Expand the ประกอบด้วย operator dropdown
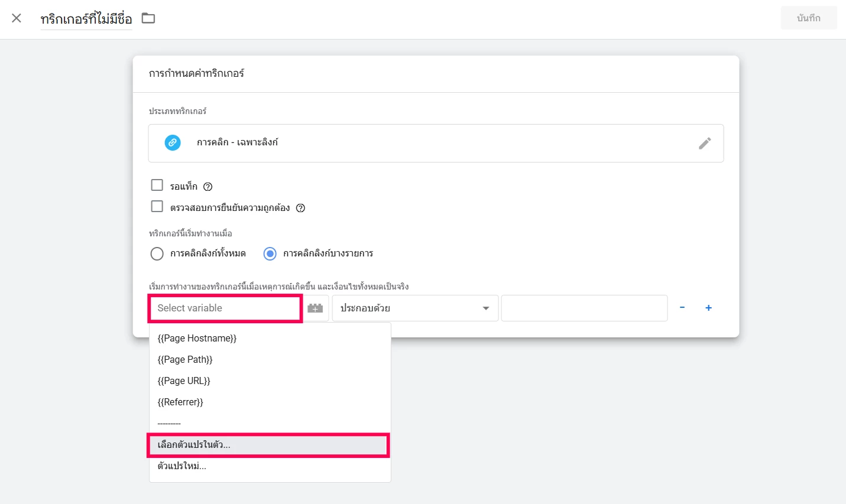Screen dimensions: 846x504 pyautogui.click(x=414, y=308)
